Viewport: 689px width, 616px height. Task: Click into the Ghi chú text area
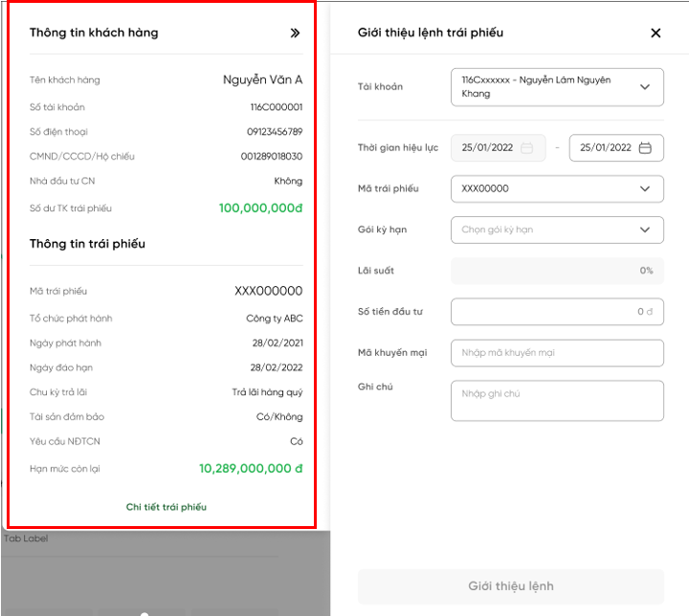pos(557,401)
